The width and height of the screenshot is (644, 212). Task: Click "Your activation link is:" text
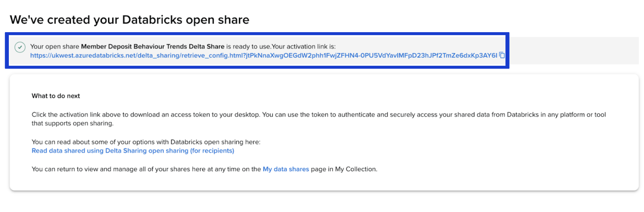coord(304,46)
